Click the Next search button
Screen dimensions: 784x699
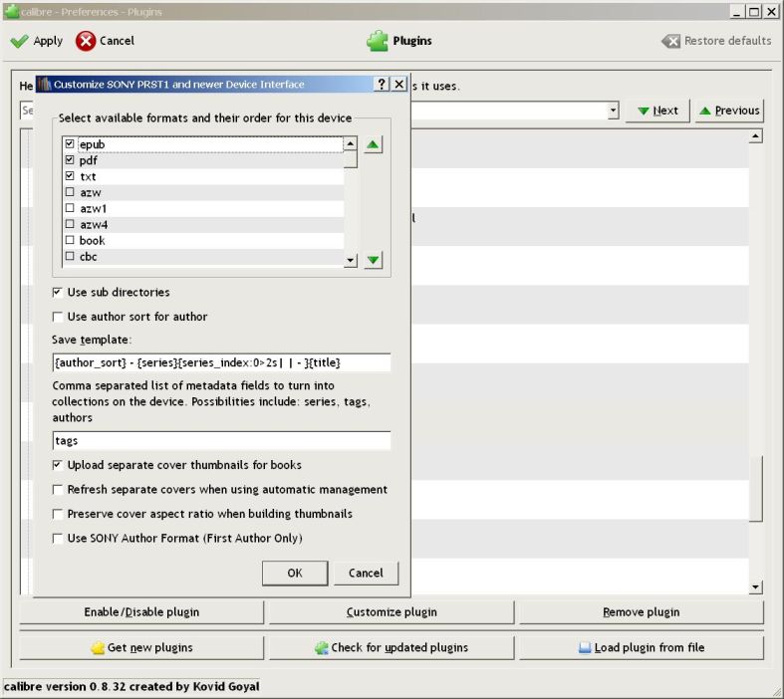click(x=658, y=111)
